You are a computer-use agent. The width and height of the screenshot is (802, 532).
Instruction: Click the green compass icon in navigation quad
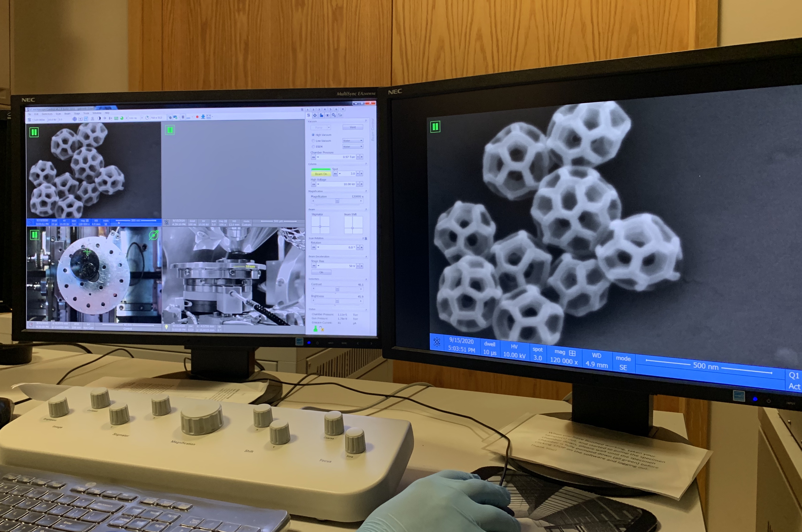[154, 235]
